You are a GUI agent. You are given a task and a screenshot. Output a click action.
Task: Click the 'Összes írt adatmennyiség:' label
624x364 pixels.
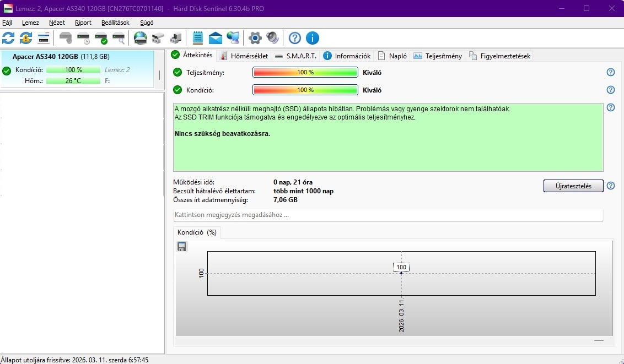[211, 200]
